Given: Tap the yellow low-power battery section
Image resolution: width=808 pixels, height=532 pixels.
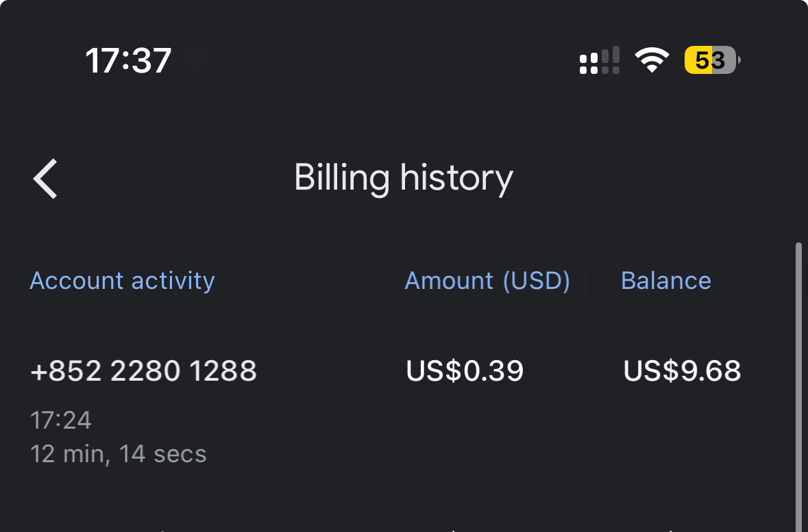Looking at the screenshot, I should point(698,60).
